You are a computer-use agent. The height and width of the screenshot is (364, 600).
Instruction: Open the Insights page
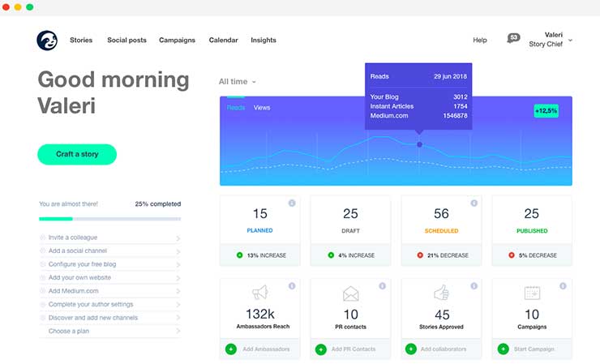coord(264,40)
